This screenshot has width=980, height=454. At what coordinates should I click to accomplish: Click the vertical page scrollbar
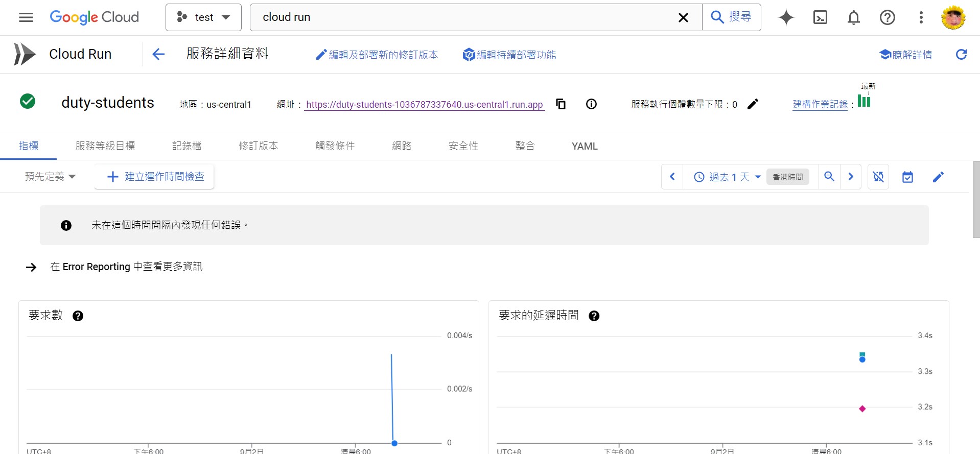click(976, 200)
